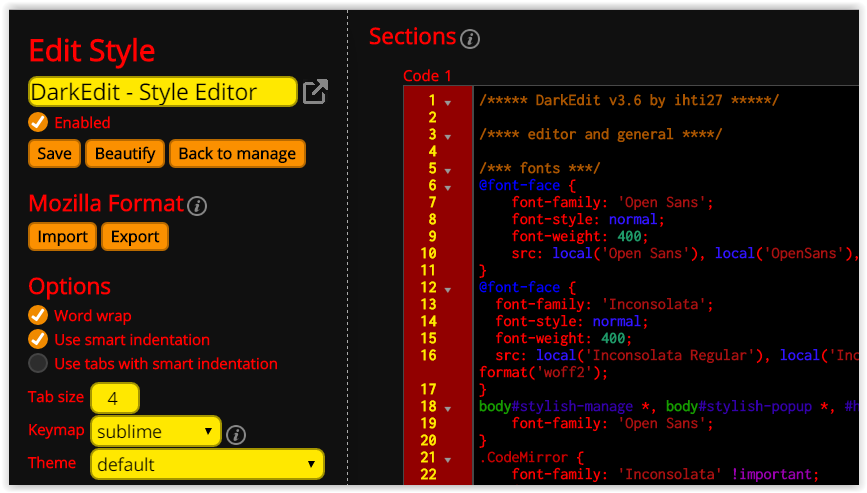The image size is (867, 493).
Task: Fold @font-face block at line 6
Action: [x=448, y=188]
